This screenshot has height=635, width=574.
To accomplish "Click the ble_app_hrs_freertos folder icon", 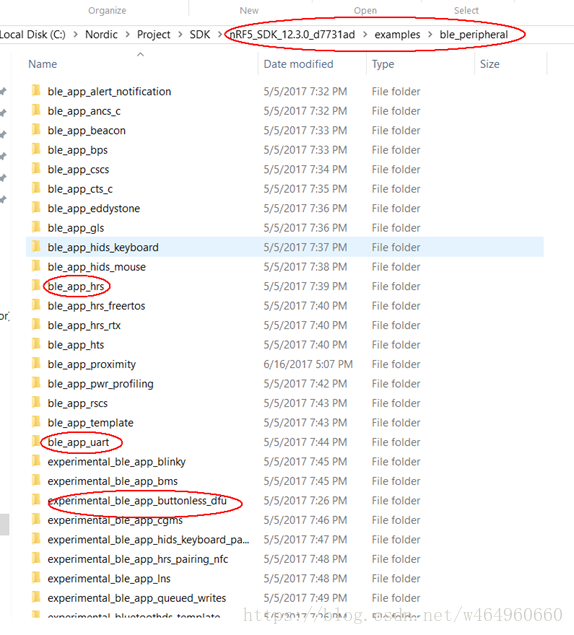I will (36, 305).
